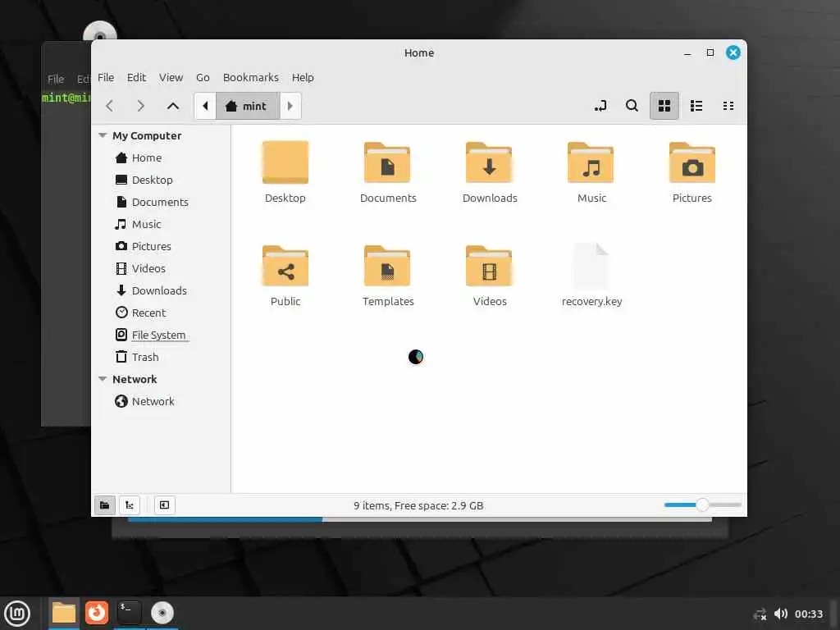The width and height of the screenshot is (840, 630).
Task: Open Network in the sidebar
Action: point(153,400)
